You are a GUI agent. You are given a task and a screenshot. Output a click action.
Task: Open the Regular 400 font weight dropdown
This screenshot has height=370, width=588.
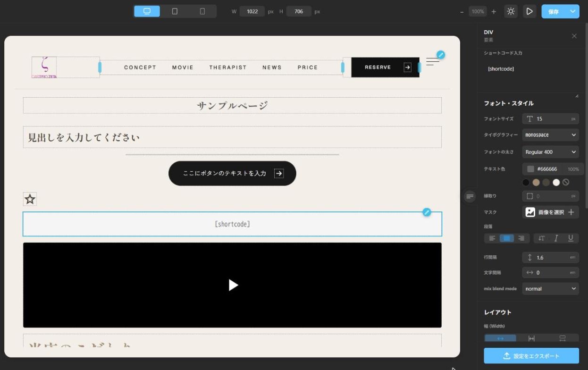(x=550, y=152)
